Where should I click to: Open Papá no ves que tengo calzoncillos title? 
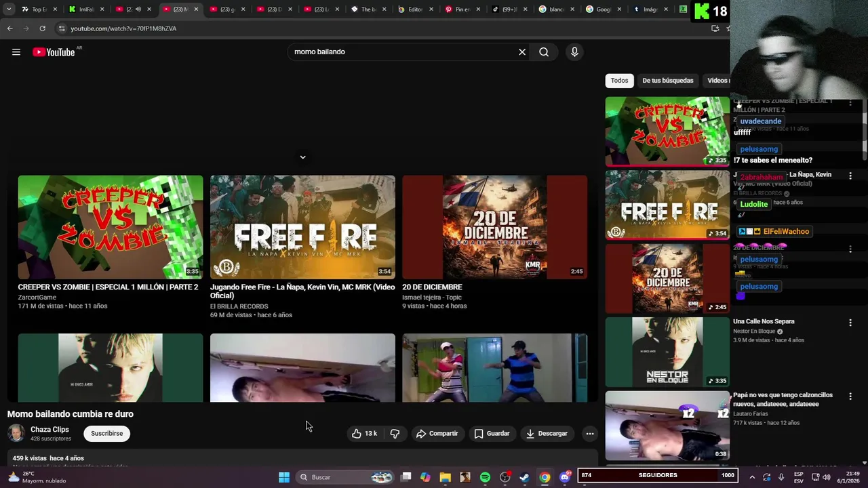pyautogui.click(x=783, y=400)
